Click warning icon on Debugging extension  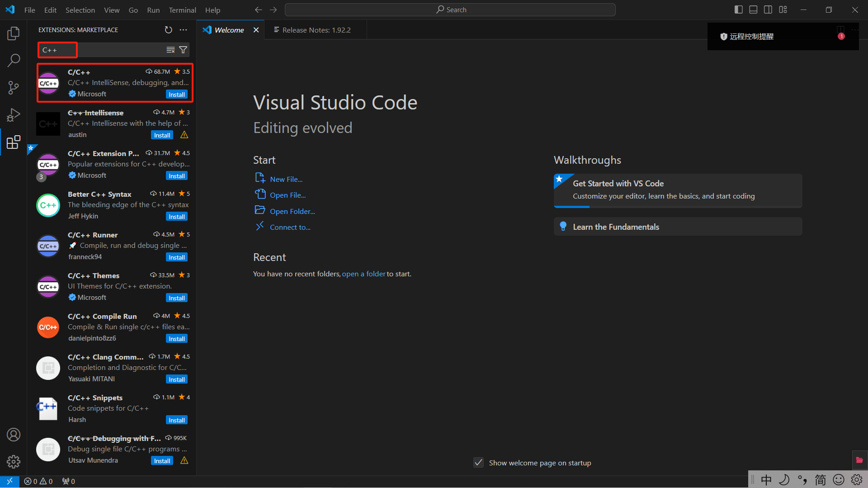pyautogui.click(x=184, y=460)
